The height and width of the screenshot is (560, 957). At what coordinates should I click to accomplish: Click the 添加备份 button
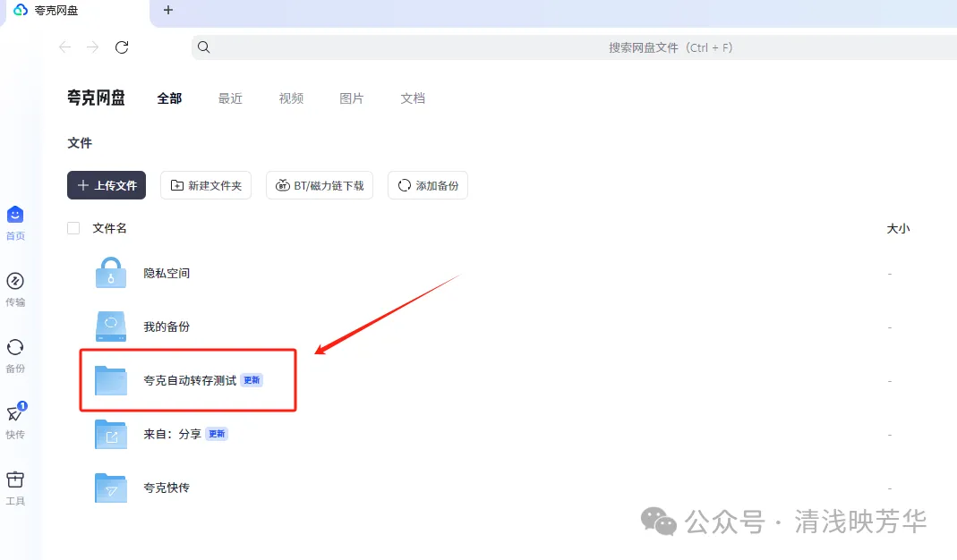point(428,185)
